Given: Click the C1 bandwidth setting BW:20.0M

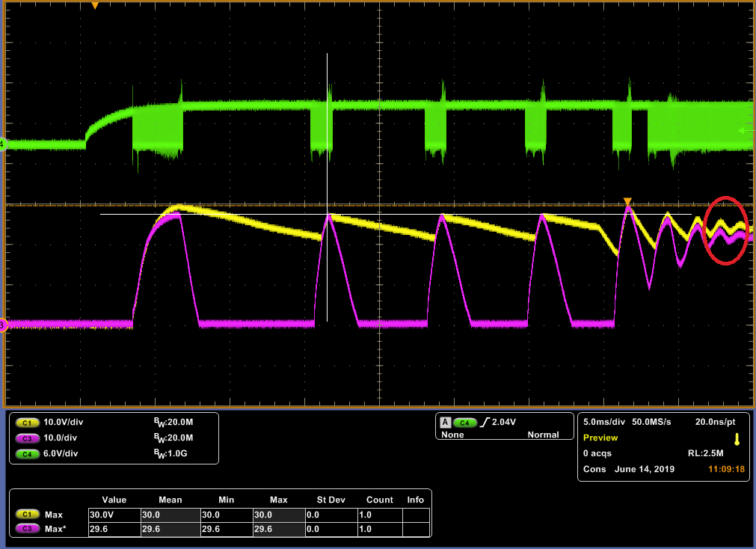Looking at the screenshot, I should (x=173, y=423).
